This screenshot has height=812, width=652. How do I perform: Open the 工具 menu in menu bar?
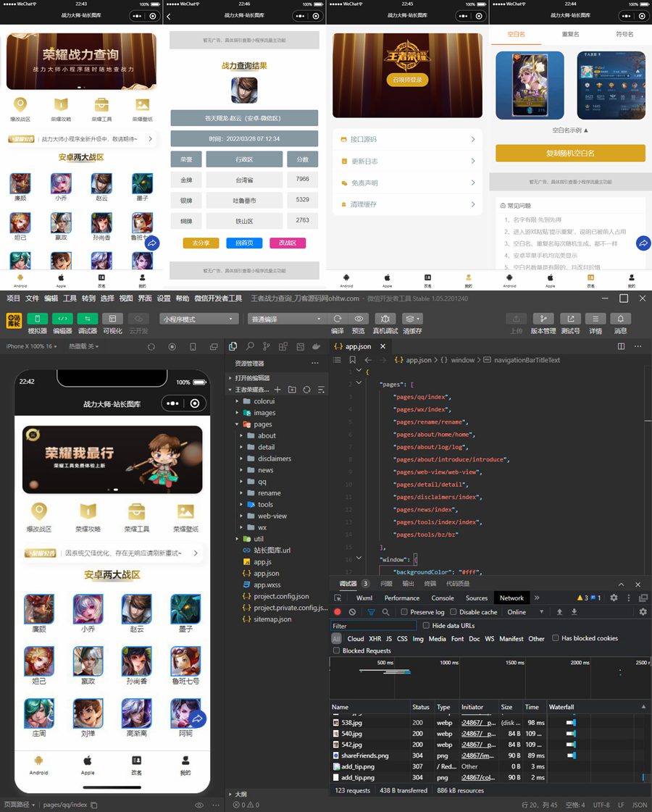click(x=70, y=298)
